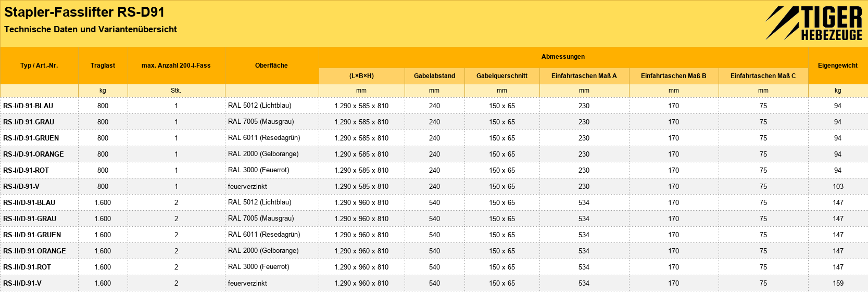The image size is (868, 295).
Task: Select the RAL 3000 (Feuerrot) cell in RS-II/D-91-ROT row
Action: point(258,266)
